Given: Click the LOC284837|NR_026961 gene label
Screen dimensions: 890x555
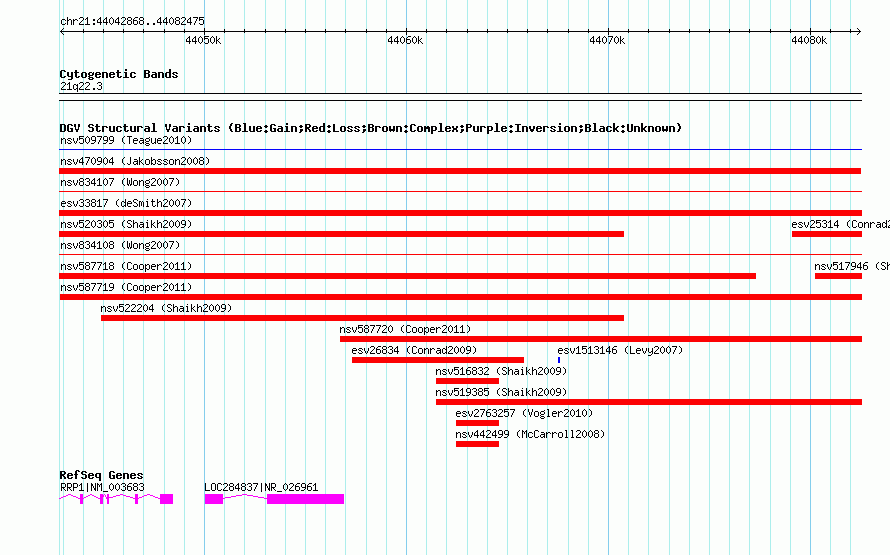Looking at the screenshot, I should (261, 487).
